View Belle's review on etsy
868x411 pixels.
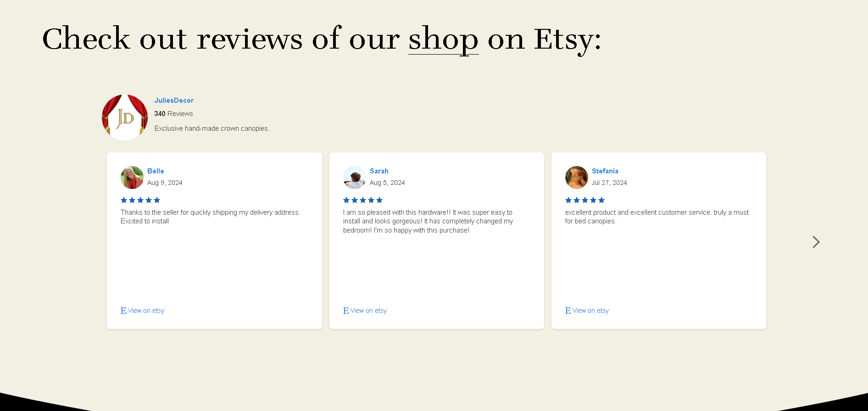[146, 311]
